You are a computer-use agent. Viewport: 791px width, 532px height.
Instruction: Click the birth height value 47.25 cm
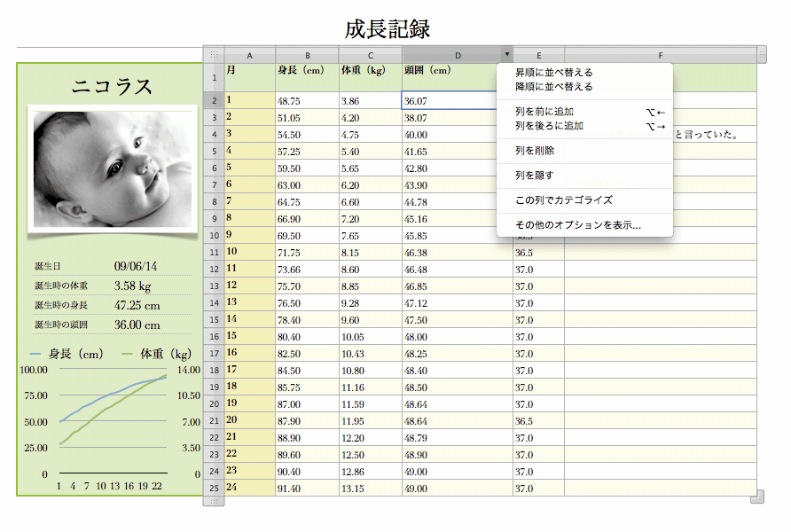coord(137,305)
